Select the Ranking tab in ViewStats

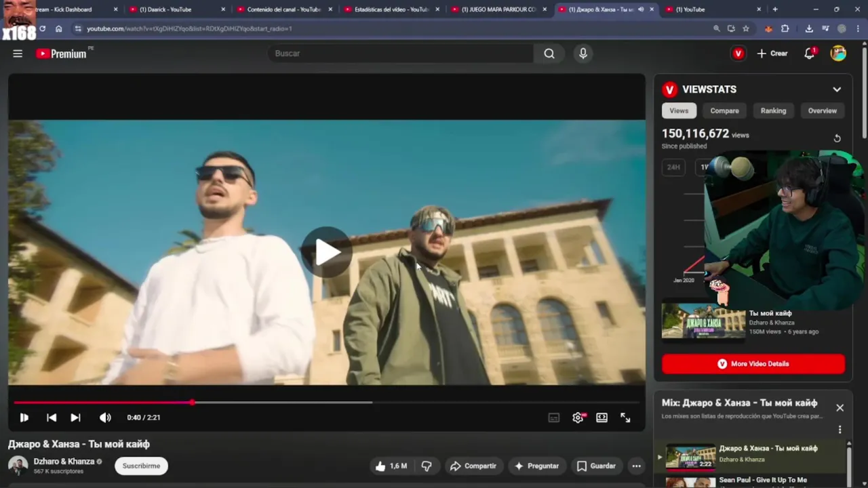(773, 110)
